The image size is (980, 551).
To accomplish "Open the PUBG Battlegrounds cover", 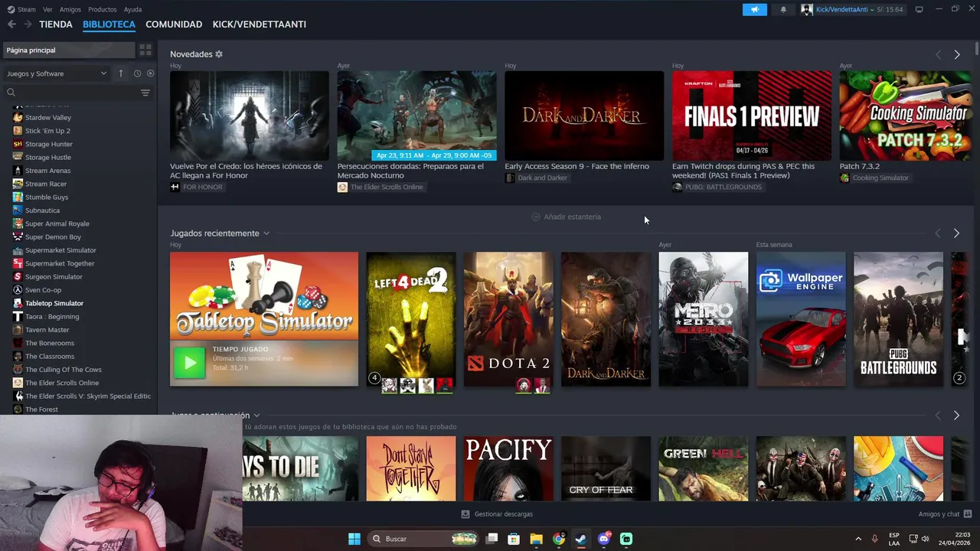I will tap(898, 319).
